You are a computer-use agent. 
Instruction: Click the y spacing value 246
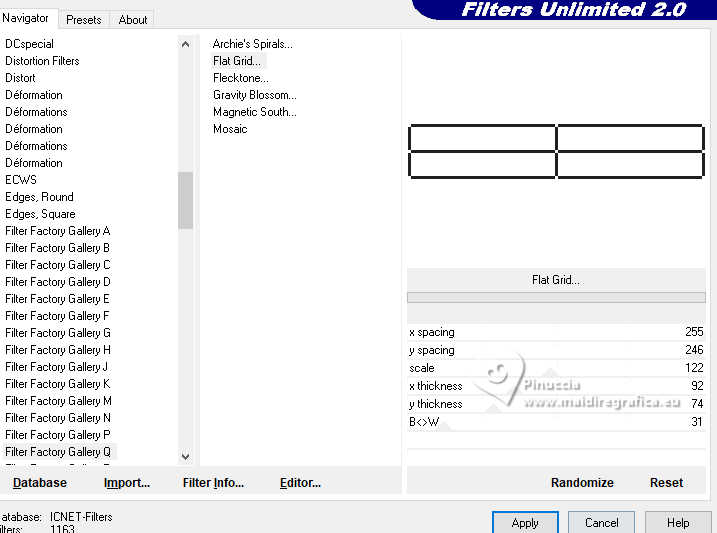694,350
